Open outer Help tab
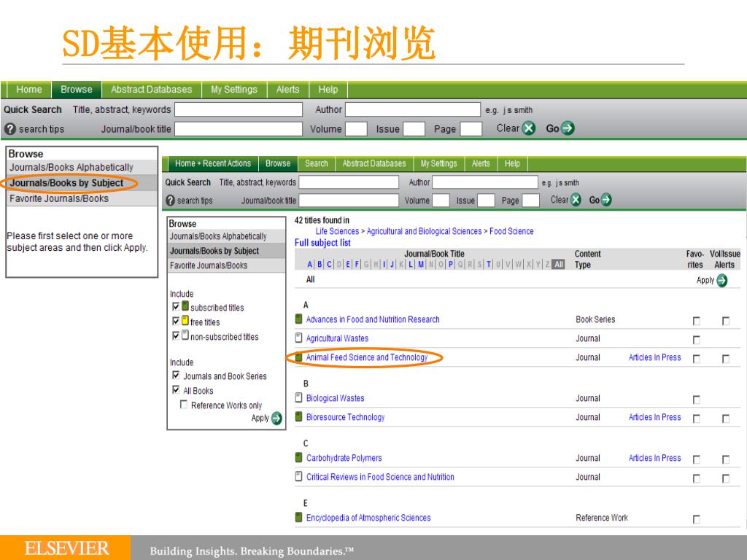The width and height of the screenshot is (747, 560). tap(328, 90)
